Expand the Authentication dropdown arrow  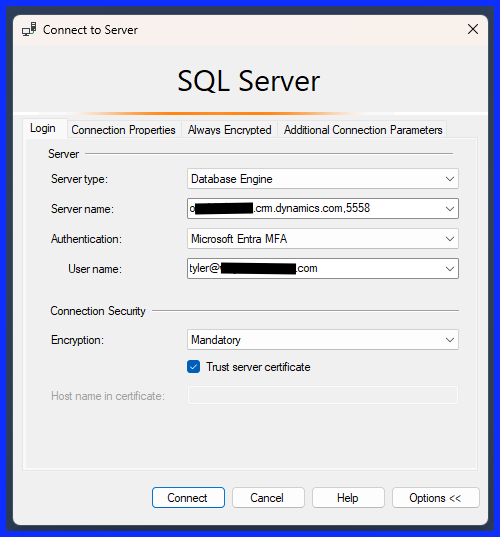click(450, 239)
